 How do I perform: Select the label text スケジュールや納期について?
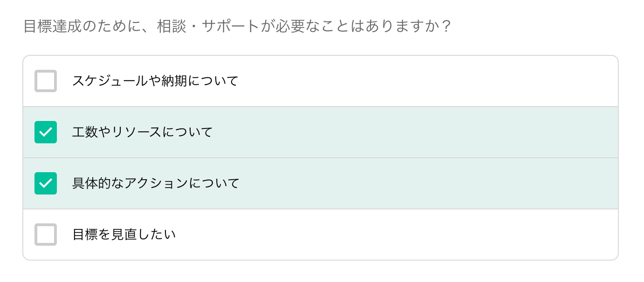(x=155, y=81)
